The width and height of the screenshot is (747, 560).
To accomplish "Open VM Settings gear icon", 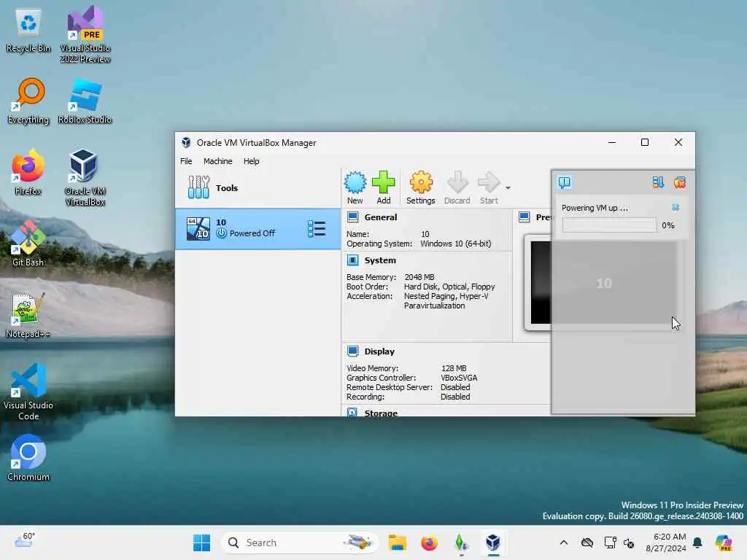I will point(421,187).
